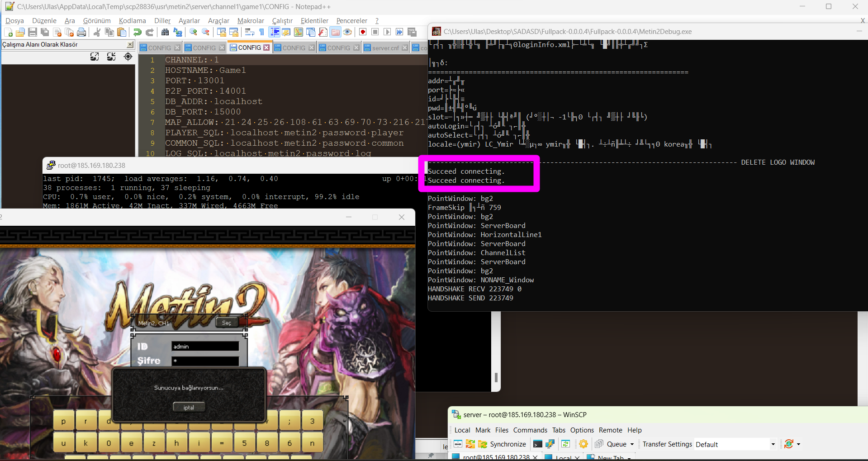Open Find with the binoculars icon
The image size is (868, 461).
pyautogui.click(x=165, y=32)
